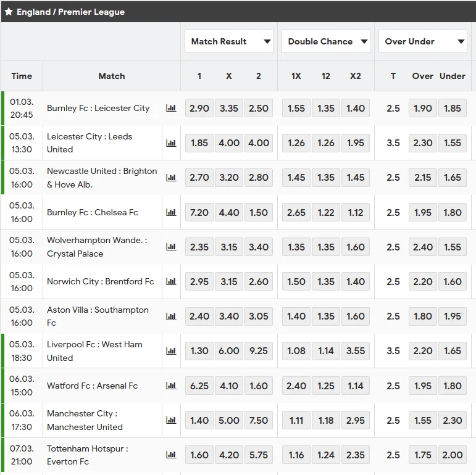The height and width of the screenshot is (475, 476).
Task: Click the Time column header
Action: tap(22, 76)
